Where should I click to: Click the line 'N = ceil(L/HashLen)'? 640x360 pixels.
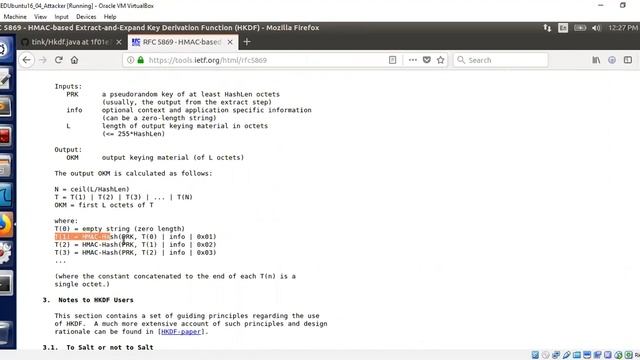pos(92,189)
